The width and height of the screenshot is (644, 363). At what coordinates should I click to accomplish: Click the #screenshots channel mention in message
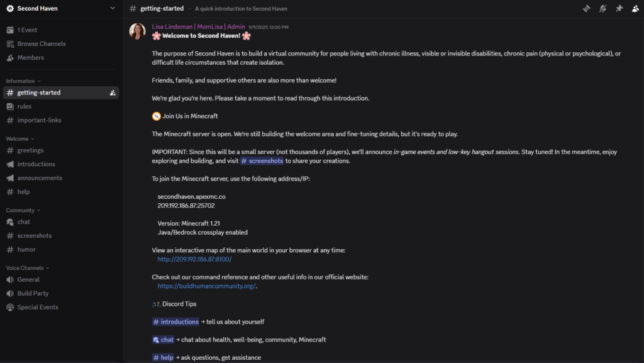click(262, 161)
